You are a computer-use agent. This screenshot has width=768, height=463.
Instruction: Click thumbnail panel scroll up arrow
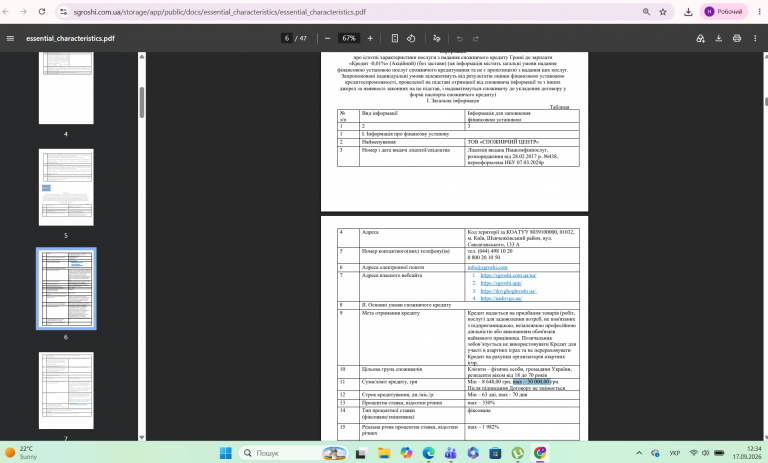(142, 56)
